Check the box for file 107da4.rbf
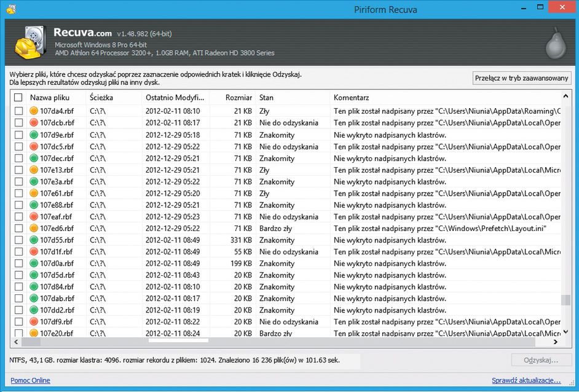 (x=18, y=111)
